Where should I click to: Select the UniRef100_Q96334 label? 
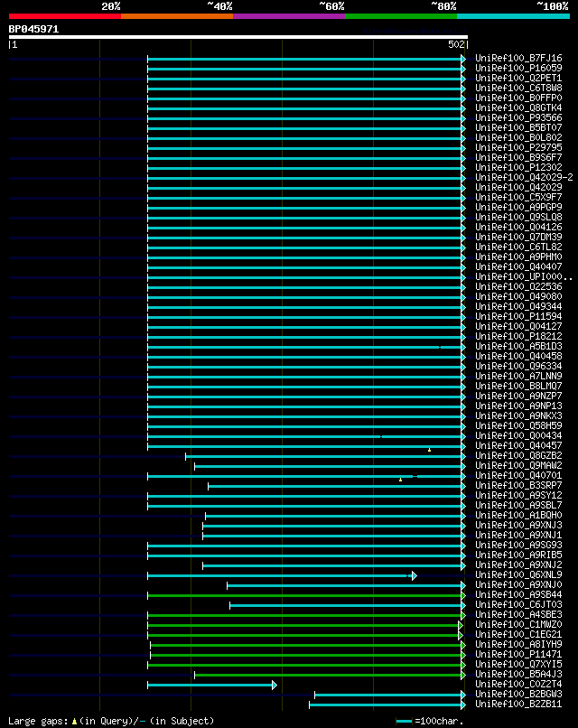518,367
